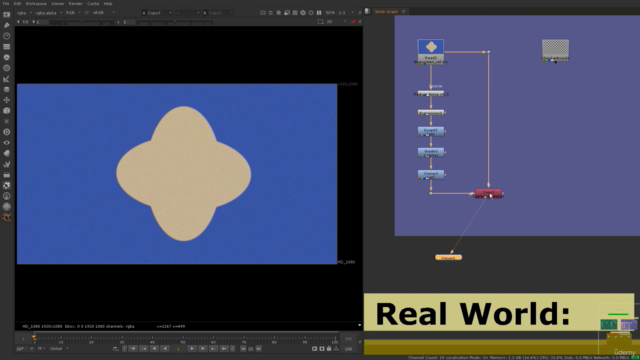Open the wipe mode dropdown between A and B

(x=188, y=13)
